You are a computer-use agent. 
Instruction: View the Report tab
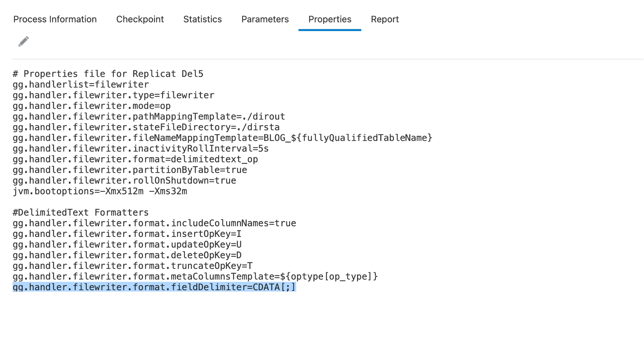coord(385,19)
